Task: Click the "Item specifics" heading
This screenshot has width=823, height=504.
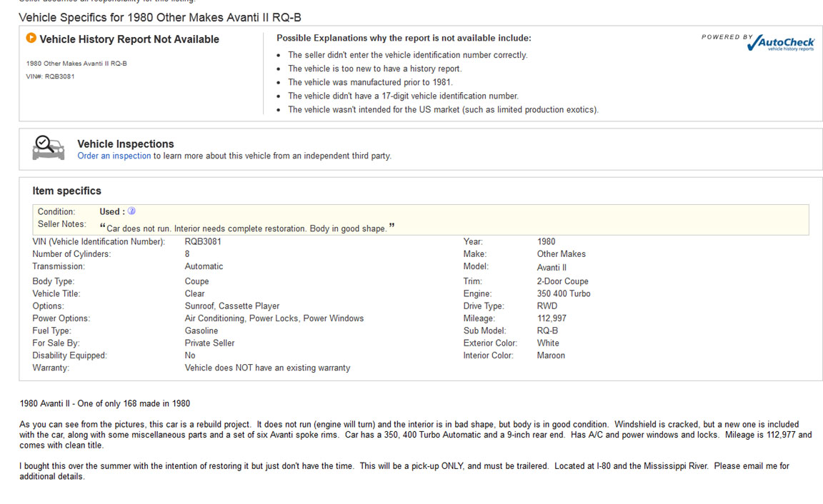Action: click(67, 191)
